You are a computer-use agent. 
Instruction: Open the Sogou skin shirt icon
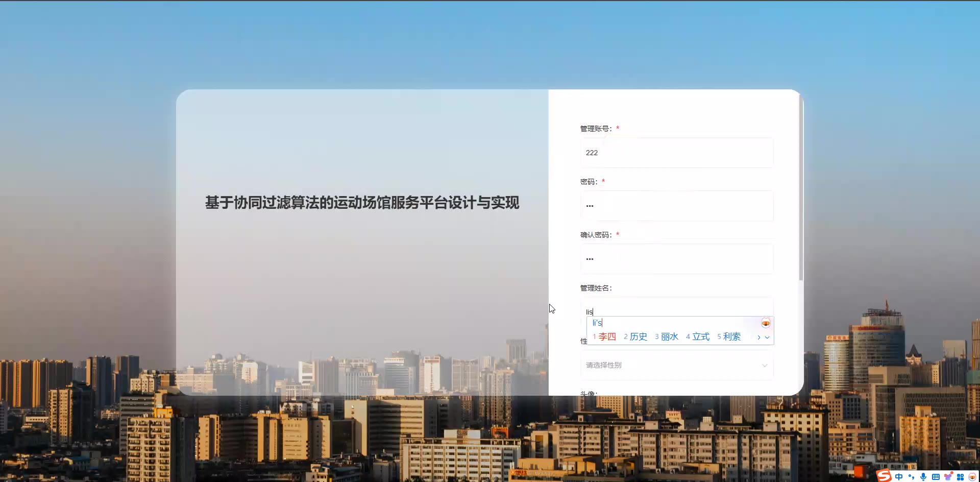tap(948, 476)
